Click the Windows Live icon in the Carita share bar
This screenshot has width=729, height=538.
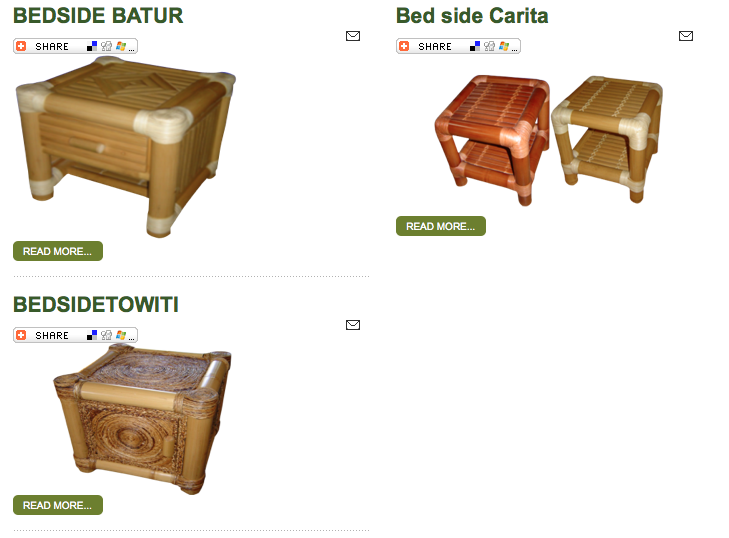point(504,46)
